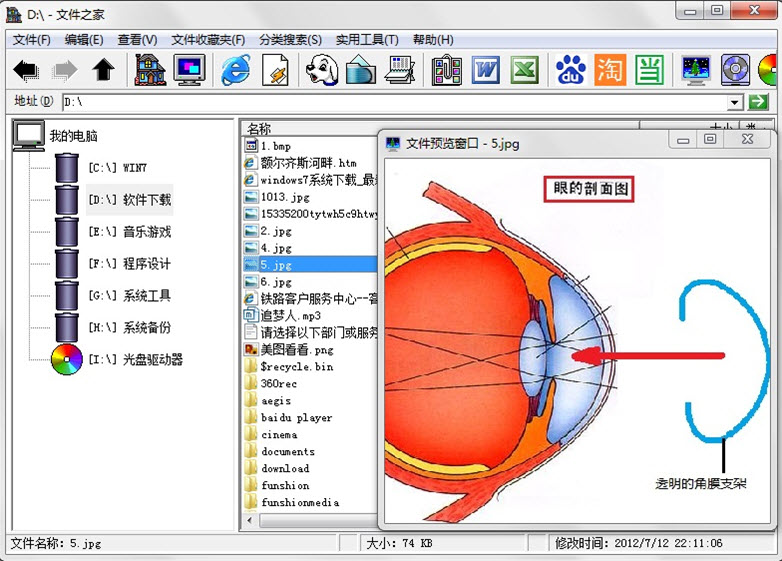
Task: Maximize the 文件预览窗口 preview window
Action: [x=710, y=140]
